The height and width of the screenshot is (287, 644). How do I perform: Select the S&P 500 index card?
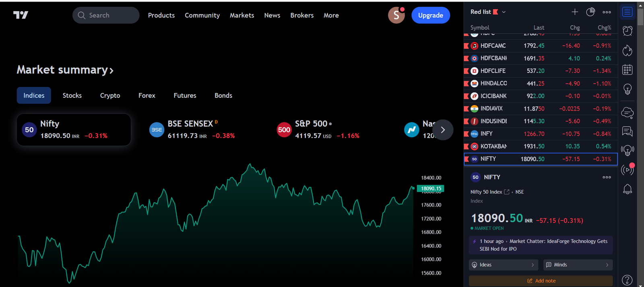[329, 130]
